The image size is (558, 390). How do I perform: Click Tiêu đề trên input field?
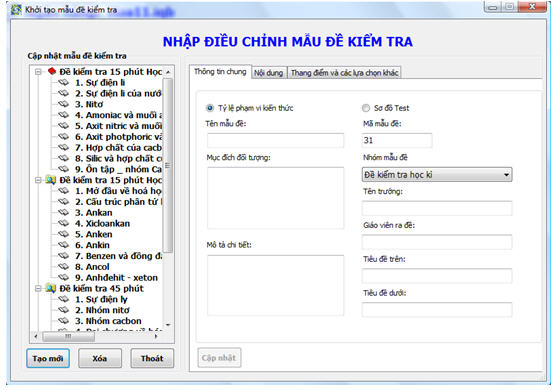click(437, 276)
